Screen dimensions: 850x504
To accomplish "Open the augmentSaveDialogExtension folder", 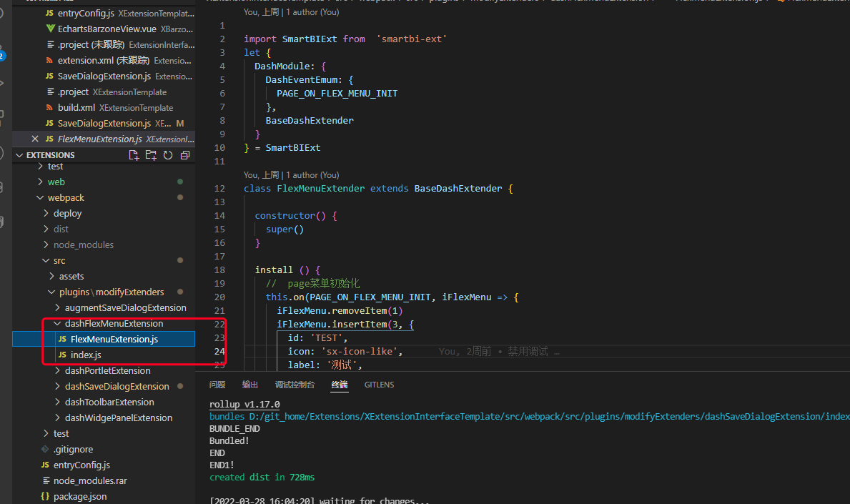I will [125, 307].
